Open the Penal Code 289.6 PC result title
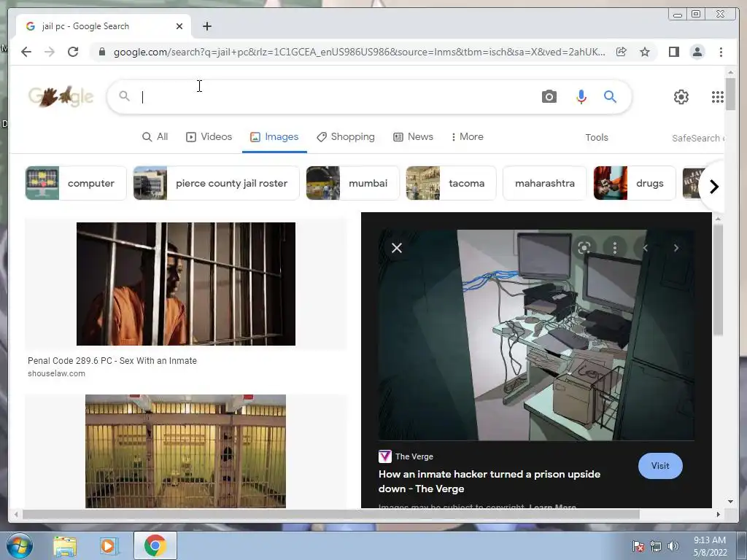This screenshot has width=747, height=560. tap(112, 360)
